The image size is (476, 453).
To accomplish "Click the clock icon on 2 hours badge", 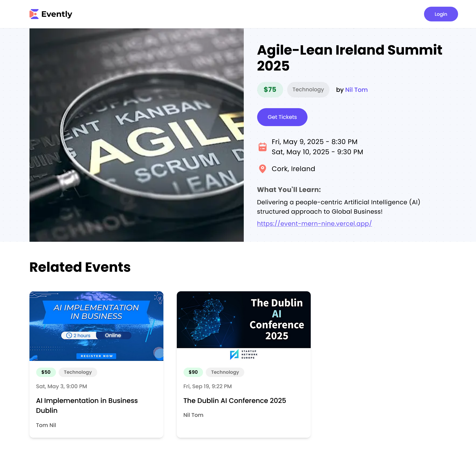I will [69, 335].
